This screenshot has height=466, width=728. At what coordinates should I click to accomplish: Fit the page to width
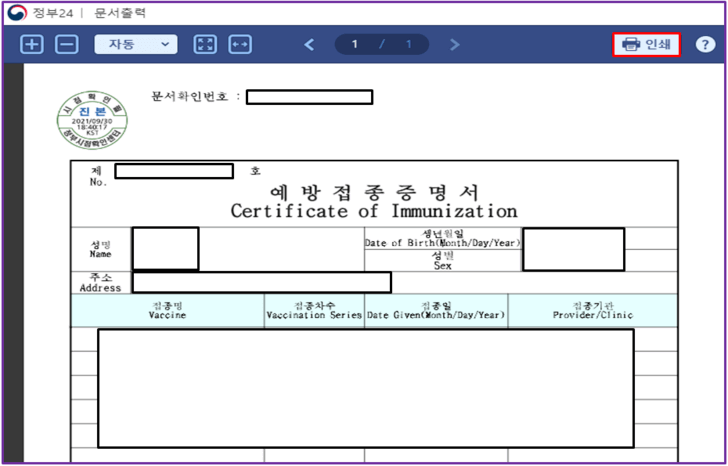pos(240,45)
